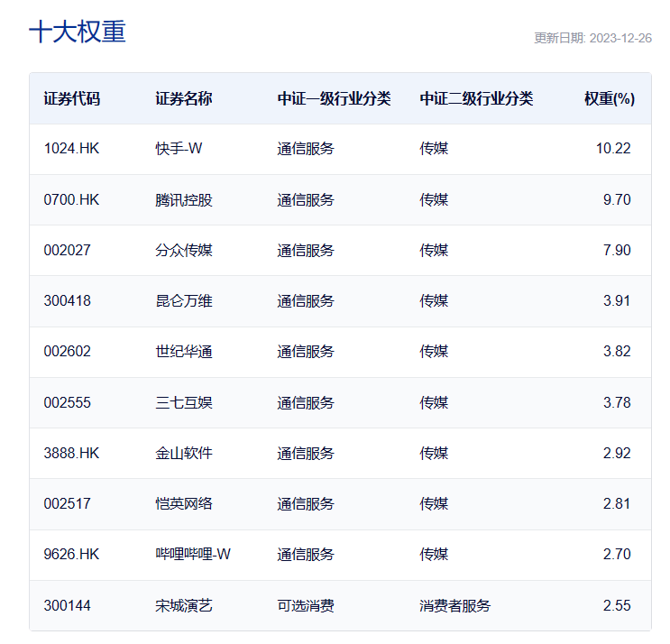Click 传媒 in the 哔哩哔哩-W row
This screenshot has height=644, width=670.
434,555
